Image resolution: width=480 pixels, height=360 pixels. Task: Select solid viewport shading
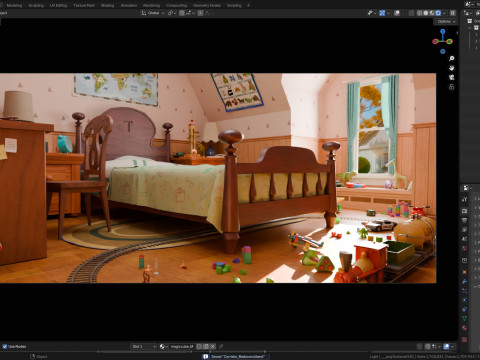pyautogui.click(x=426, y=13)
